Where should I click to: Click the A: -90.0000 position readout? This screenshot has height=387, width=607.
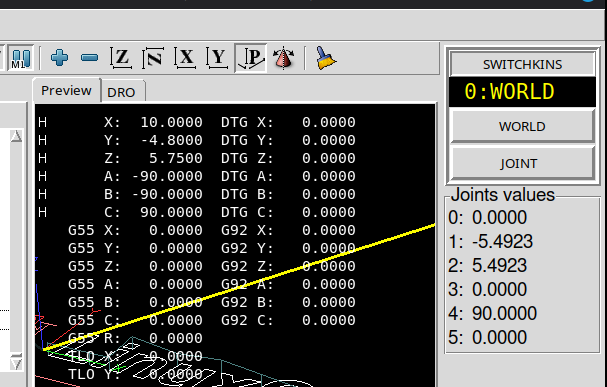[x=153, y=176]
